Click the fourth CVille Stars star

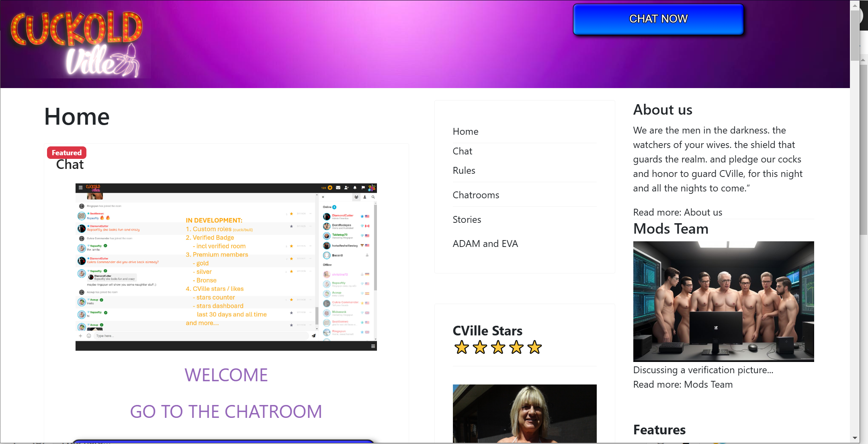[x=516, y=347]
